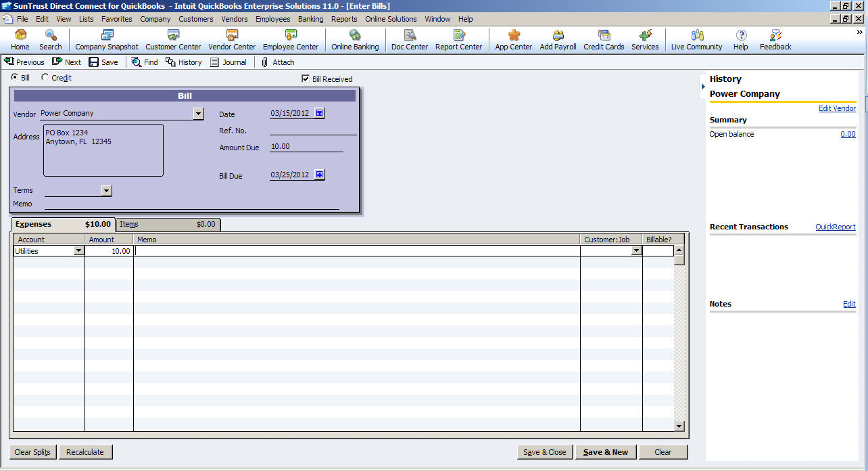Collapse the History side panel arrow
868x471 pixels.
coord(703,87)
